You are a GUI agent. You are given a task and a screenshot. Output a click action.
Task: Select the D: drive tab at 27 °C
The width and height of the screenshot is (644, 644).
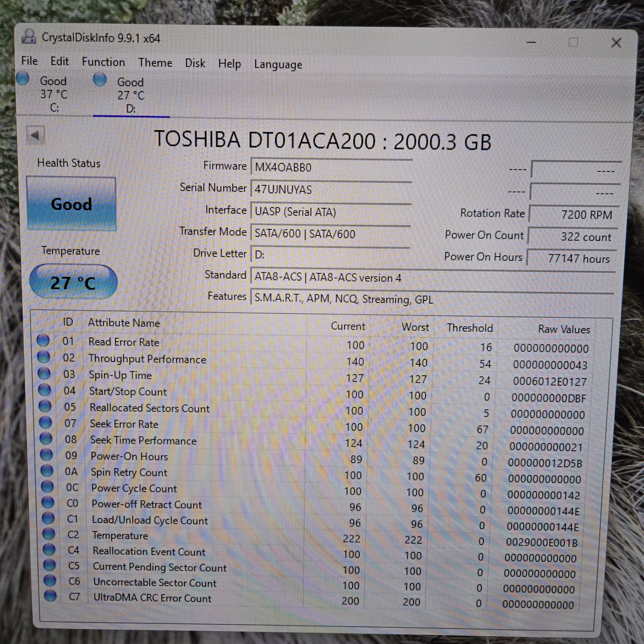pos(131,96)
